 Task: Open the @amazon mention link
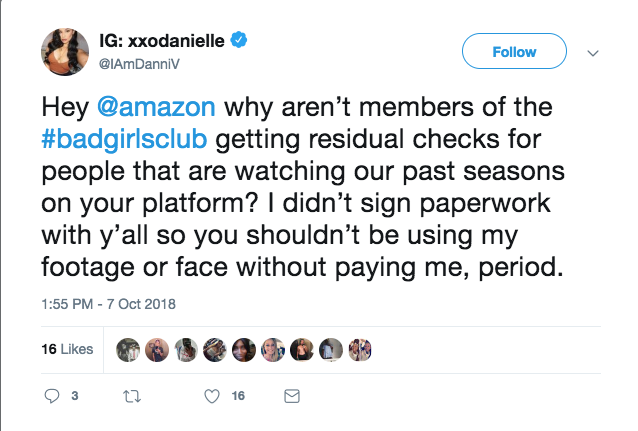click(x=156, y=107)
